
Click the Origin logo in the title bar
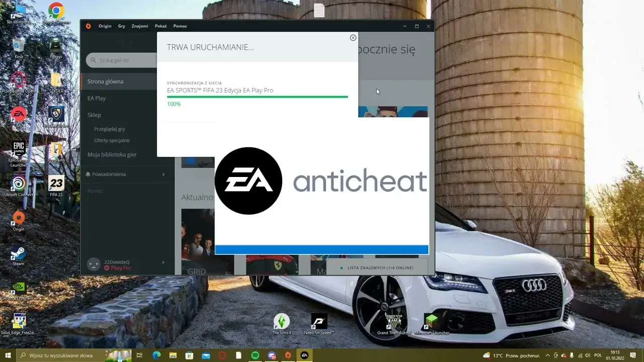pyautogui.click(x=89, y=26)
